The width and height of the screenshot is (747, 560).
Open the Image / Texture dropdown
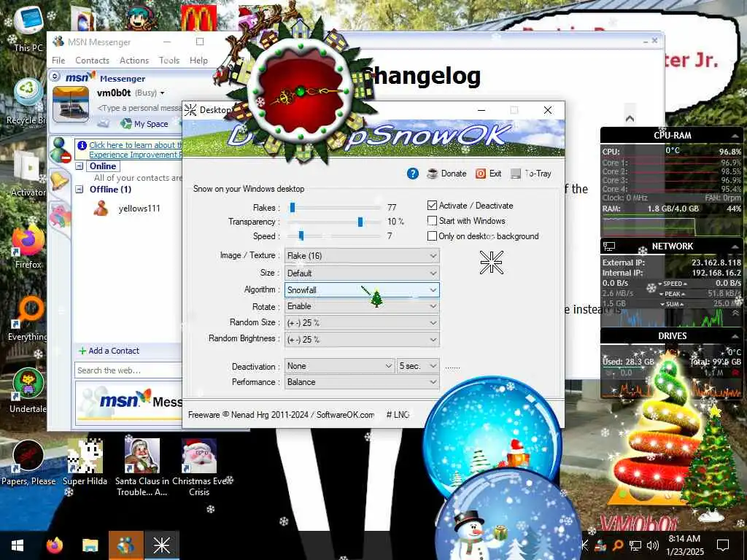pos(362,256)
